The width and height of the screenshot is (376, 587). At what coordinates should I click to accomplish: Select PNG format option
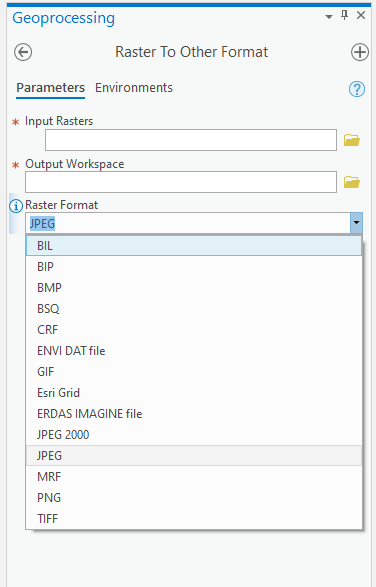click(194, 497)
